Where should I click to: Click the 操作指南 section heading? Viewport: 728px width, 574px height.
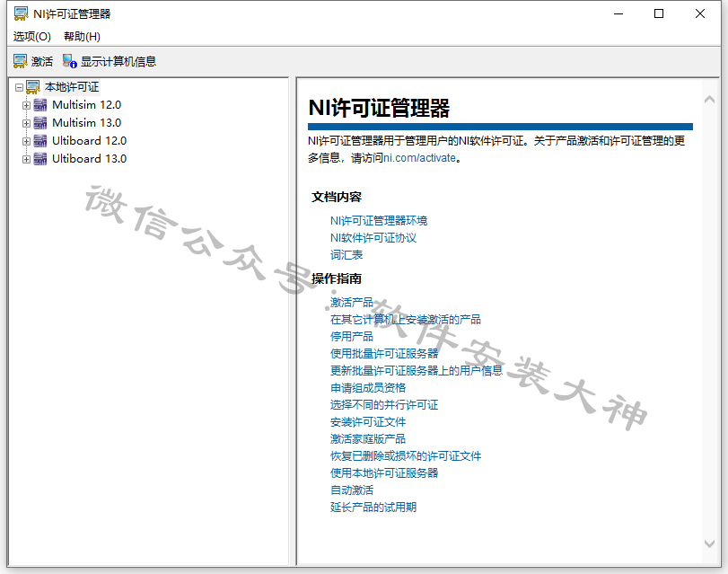(337, 278)
